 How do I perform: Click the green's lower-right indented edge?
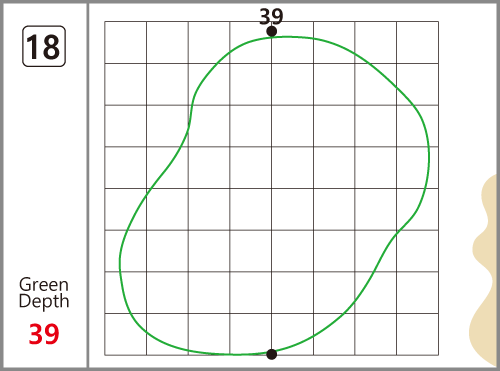point(397,232)
